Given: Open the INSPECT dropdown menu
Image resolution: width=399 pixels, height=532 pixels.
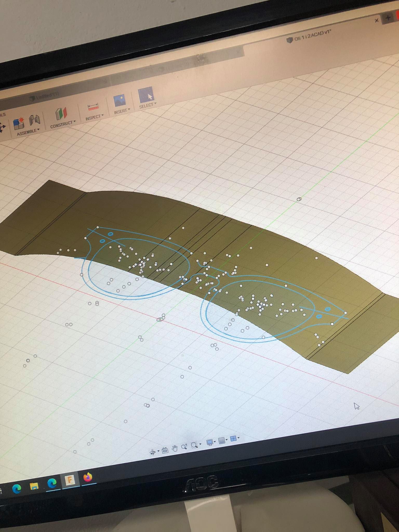Looking at the screenshot, I should pos(95,117).
